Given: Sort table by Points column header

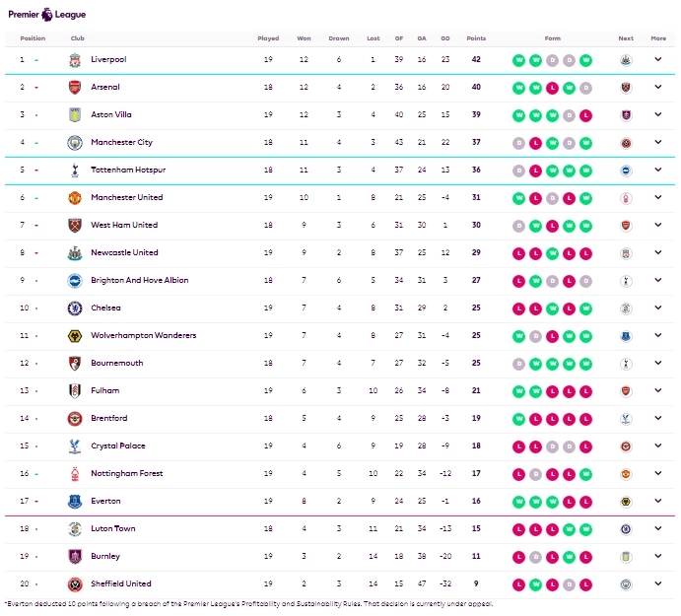Looking at the screenshot, I should 476,38.
